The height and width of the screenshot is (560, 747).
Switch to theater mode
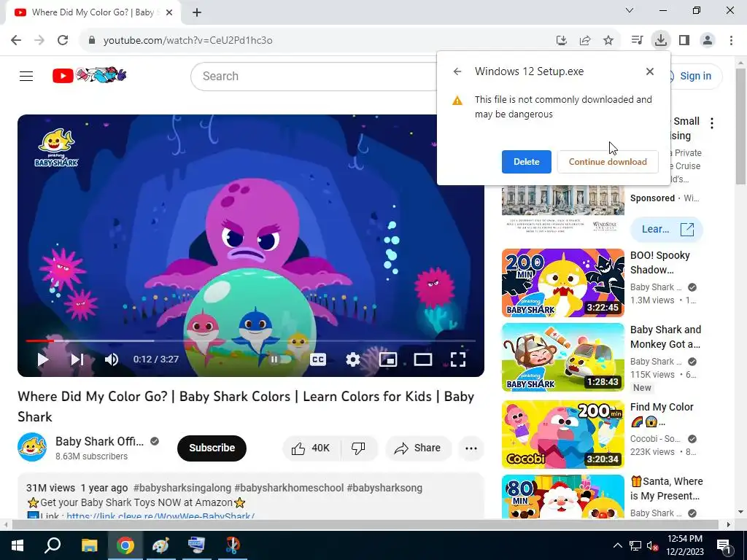(x=423, y=359)
